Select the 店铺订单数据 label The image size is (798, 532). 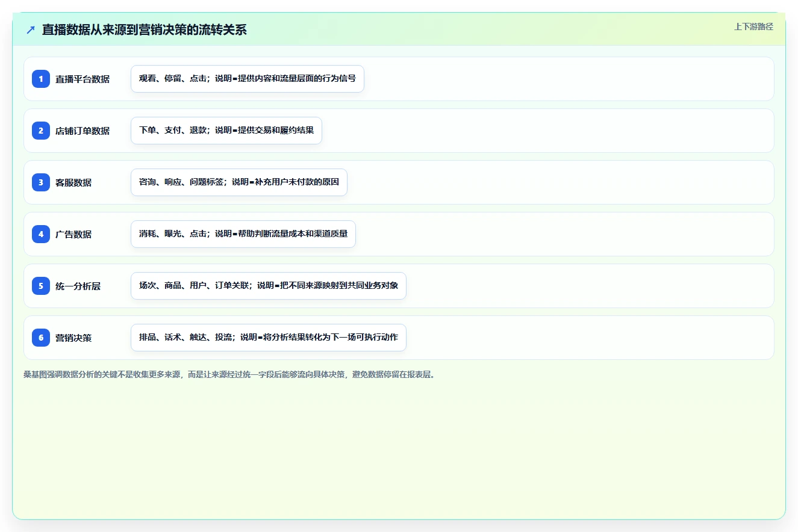(83, 131)
